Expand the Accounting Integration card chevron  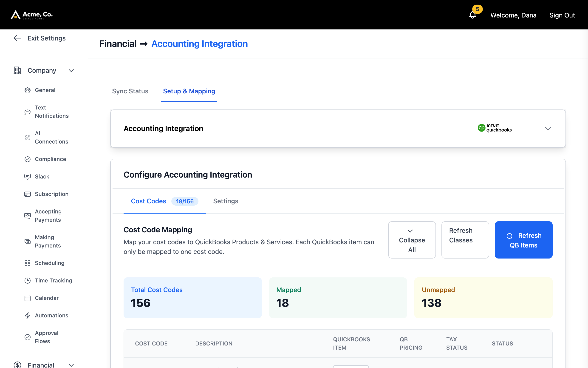[548, 128]
